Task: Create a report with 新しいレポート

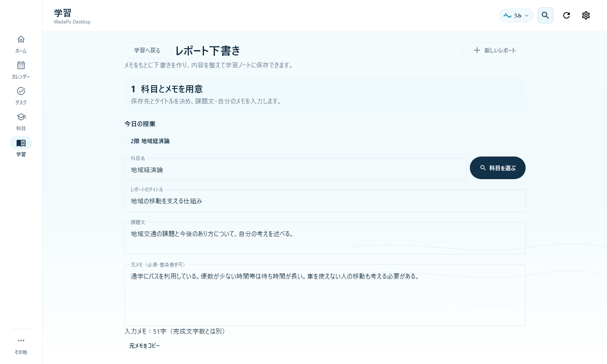Action: [494, 51]
